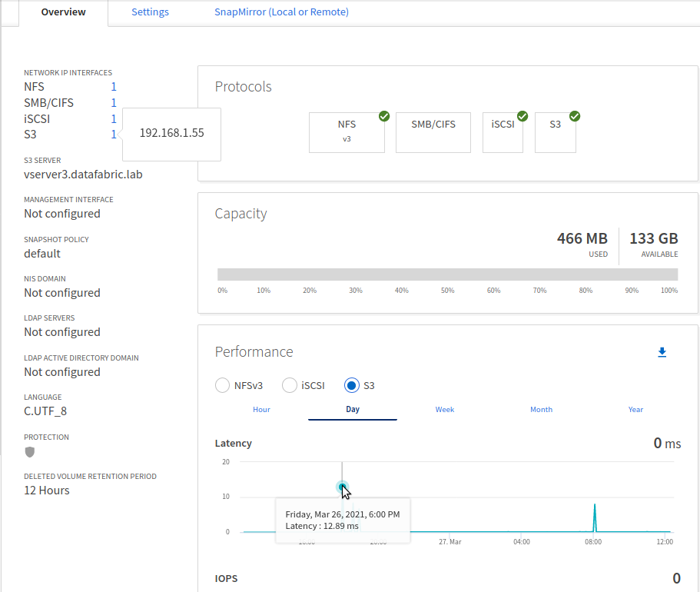This screenshot has height=592, width=700.
Task: Click the 192.168.1.55 IP address tooltip
Action: pyautogui.click(x=172, y=133)
